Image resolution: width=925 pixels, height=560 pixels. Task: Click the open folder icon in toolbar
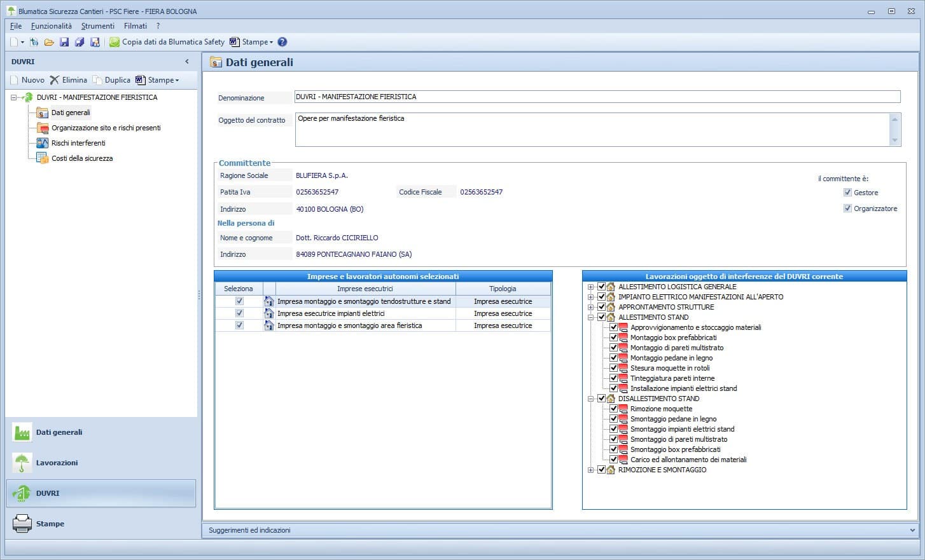[49, 42]
